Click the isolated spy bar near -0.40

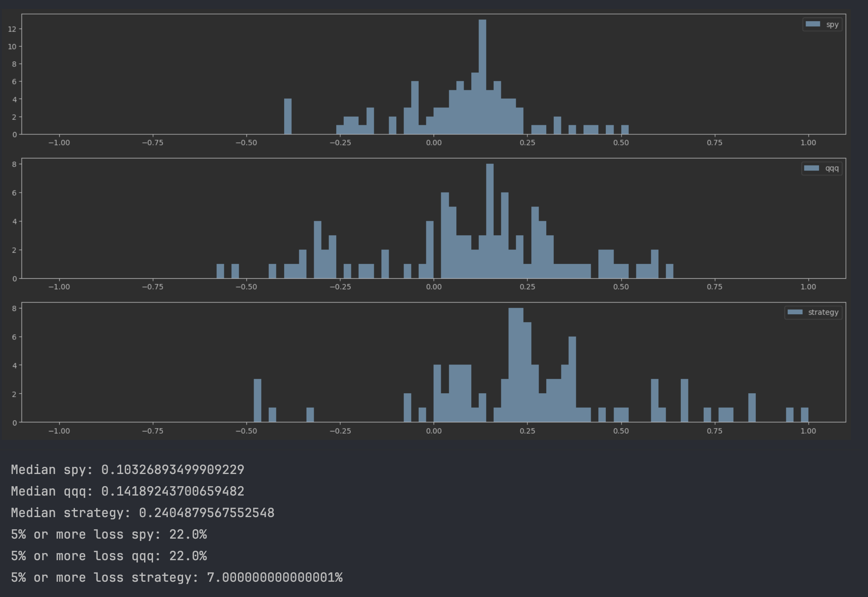coord(288,116)
